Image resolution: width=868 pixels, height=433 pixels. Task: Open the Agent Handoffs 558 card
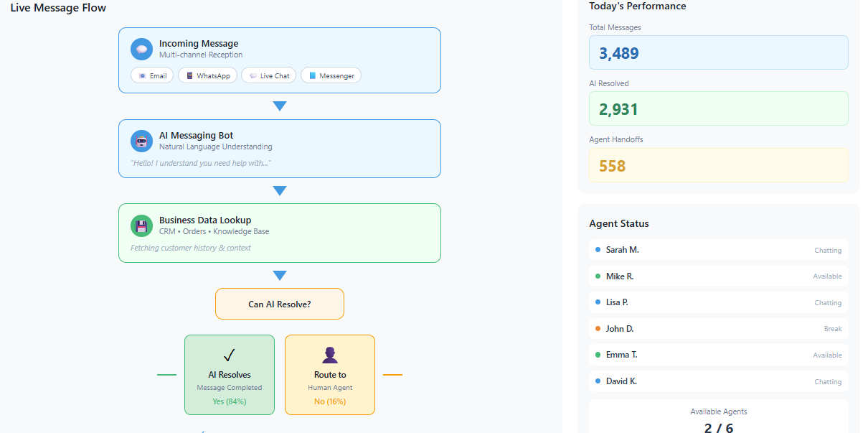(x=718, y=165)
